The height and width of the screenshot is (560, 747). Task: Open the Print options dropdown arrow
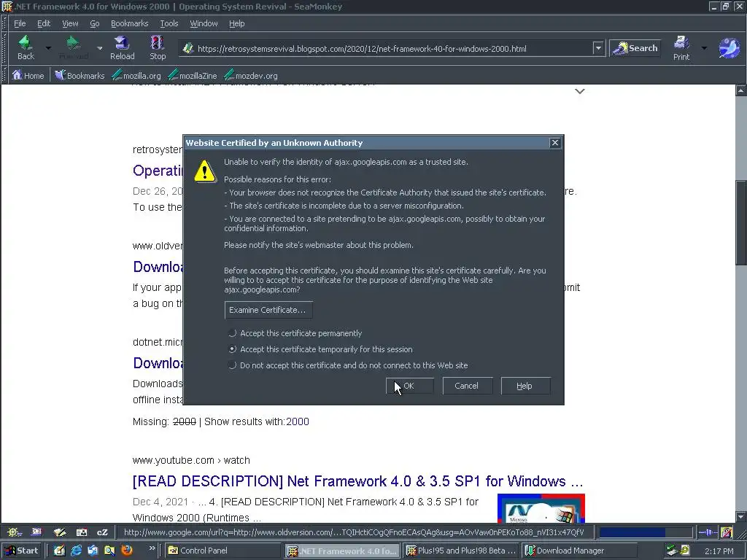704,48
